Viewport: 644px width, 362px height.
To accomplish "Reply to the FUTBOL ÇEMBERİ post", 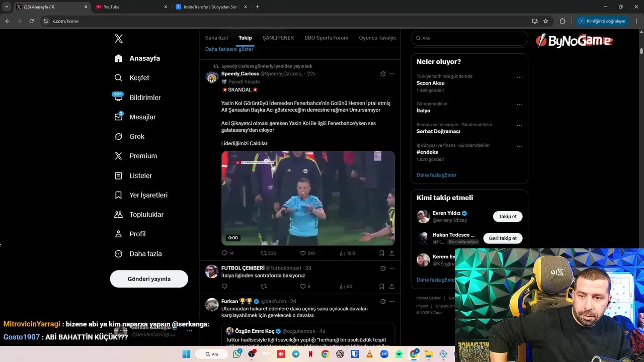I will pos(225,287).
